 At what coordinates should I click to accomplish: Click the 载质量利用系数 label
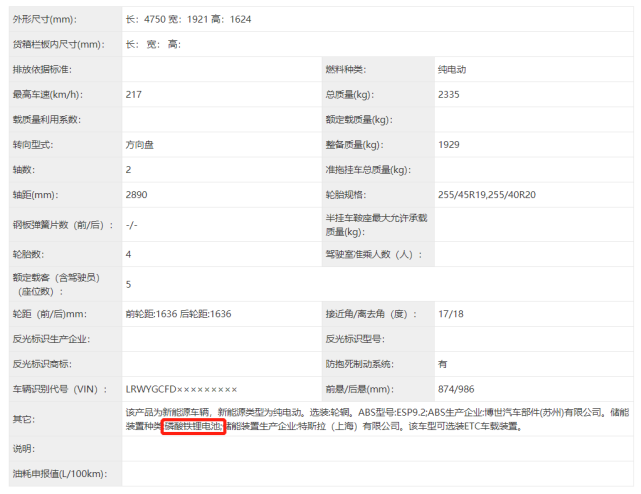point(47,119)
